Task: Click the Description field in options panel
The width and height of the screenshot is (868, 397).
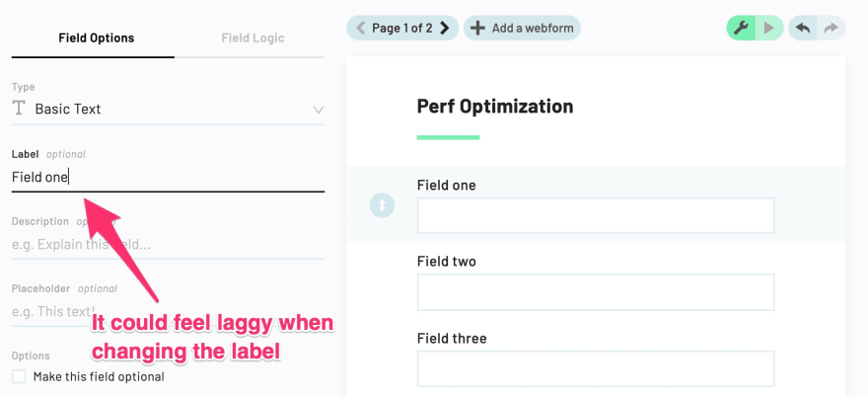Action: coord(168,245)
